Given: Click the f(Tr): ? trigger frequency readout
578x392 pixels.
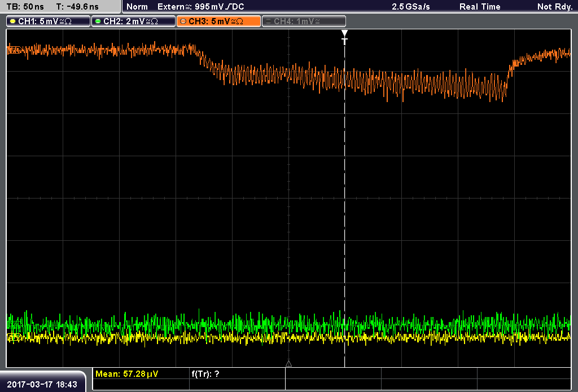Looking at the screenshot, I should pos(205,374).
